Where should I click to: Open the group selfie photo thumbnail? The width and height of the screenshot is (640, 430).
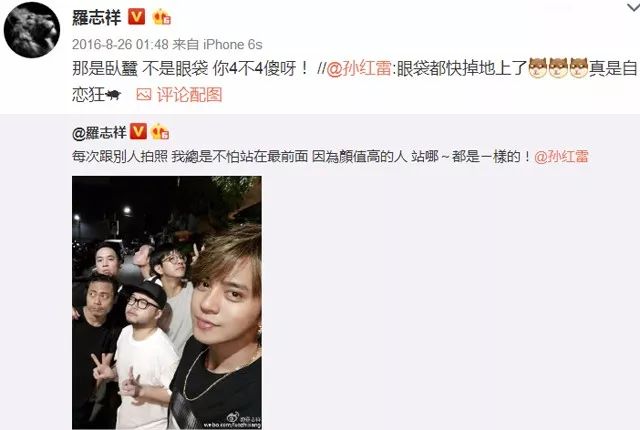point(167,302)
